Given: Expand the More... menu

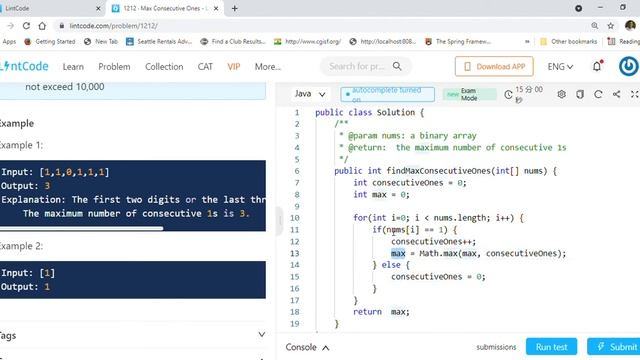Looking at the screenshot, I should click(268, 67).
